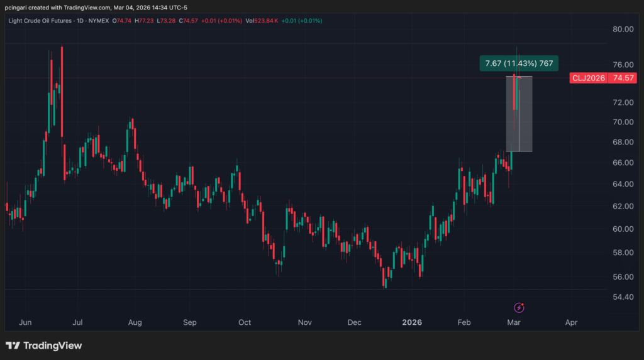This screenshot has width=644, height=360.
Task: Click the Nov label on time axis
Action: (305, 323)
